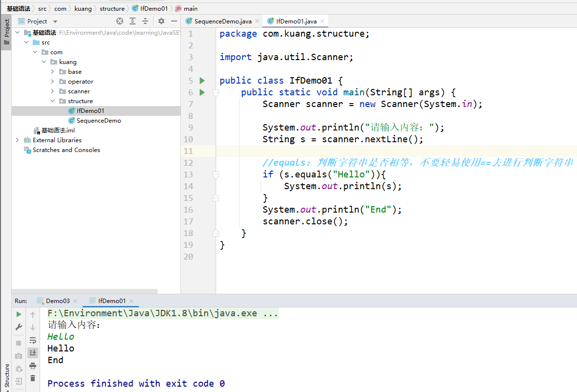Click IfDemo01 class in the breadcrumb bar
Image resolution: width=577 pixels, height=392 pixels.
click(150, 8)
